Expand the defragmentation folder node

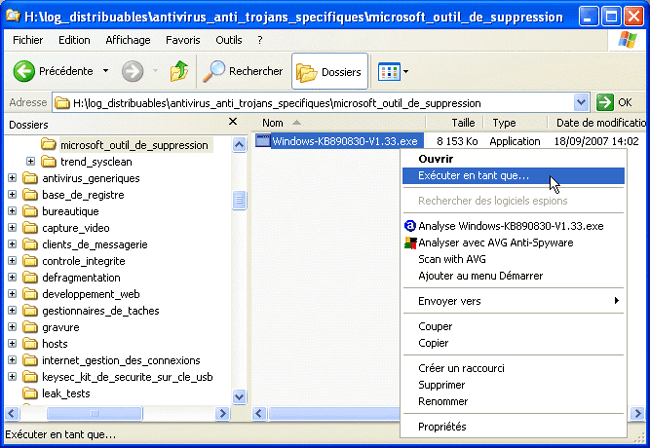[x=12, y=277]
